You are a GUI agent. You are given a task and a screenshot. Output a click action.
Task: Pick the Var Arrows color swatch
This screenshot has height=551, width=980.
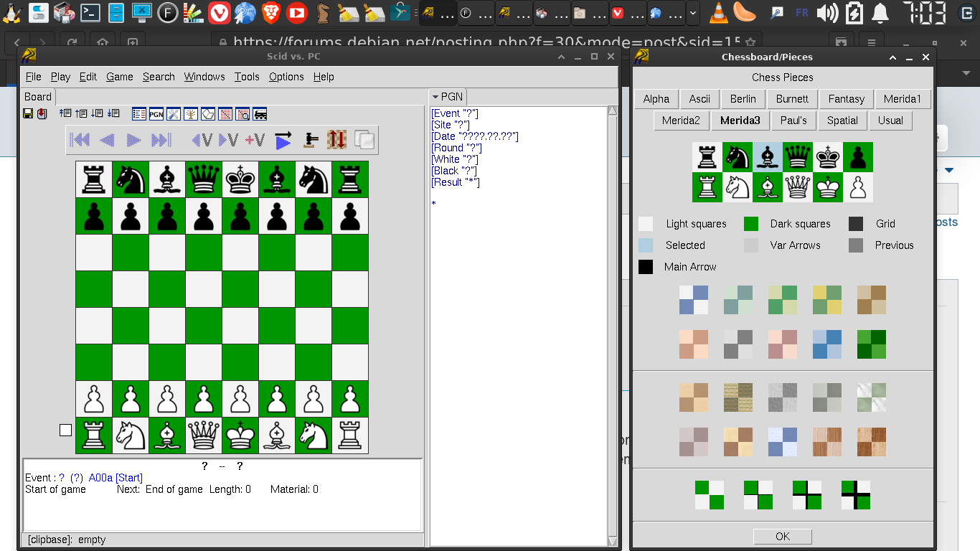(x=750, y=245)
